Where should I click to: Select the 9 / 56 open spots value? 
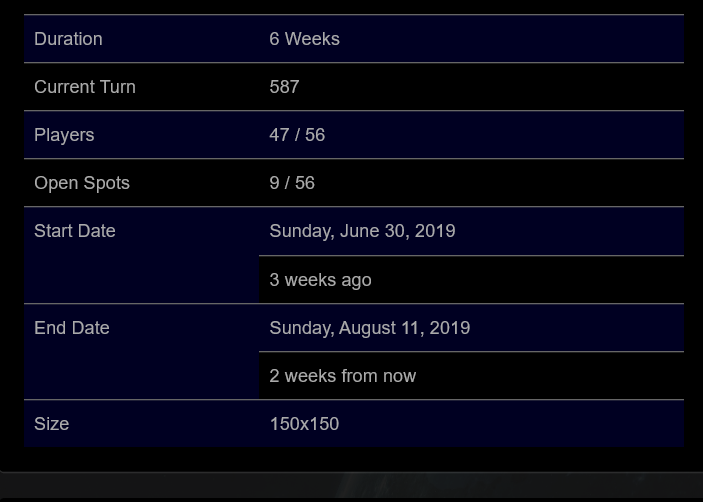point(292,183)
